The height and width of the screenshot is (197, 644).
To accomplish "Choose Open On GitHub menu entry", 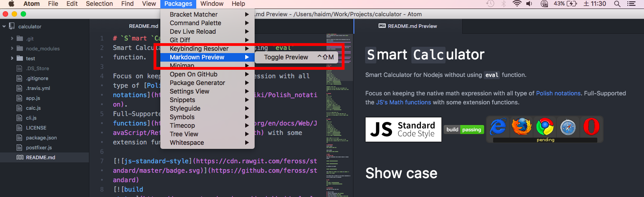I will [x=207, y=74].
